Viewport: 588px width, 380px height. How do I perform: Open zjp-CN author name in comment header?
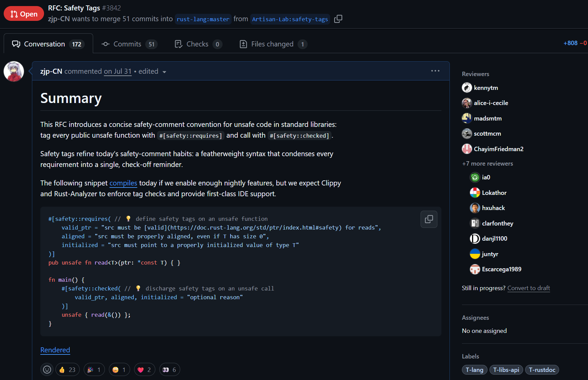point(51,71)
